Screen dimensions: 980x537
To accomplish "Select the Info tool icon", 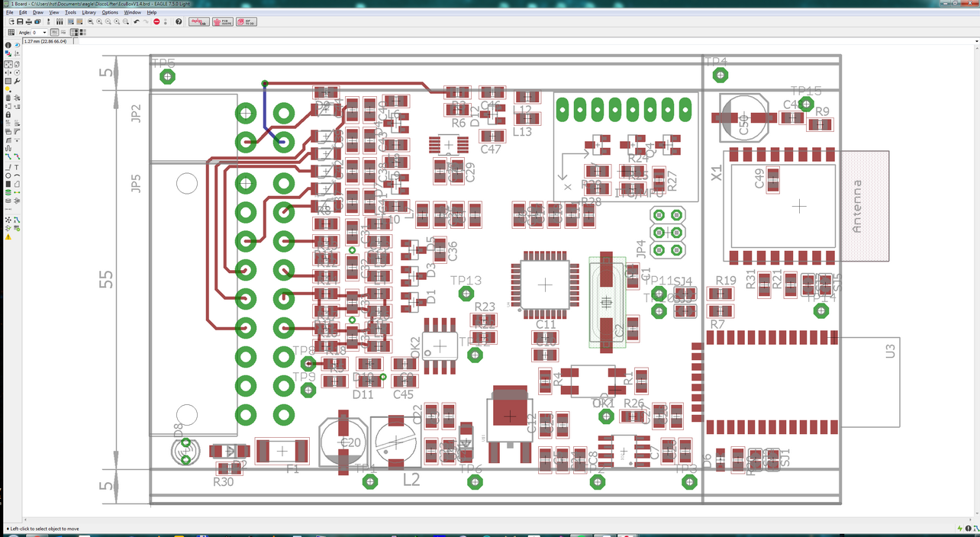I will click(8, 46).
